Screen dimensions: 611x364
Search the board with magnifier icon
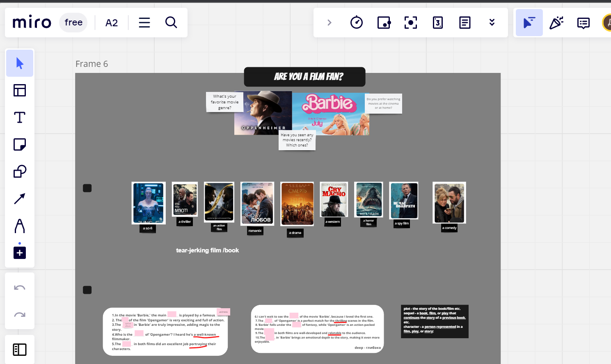tap(171, 23)
